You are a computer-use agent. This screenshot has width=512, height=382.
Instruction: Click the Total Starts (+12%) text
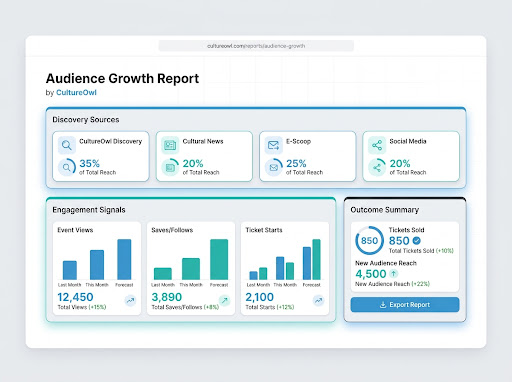point(270,307)
